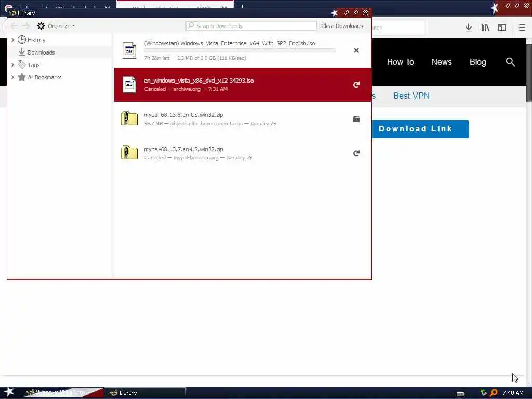Select Tags label in Library sidebar
Image resolution: width=532 pixels, height=399 pixels.
(34, 65)
